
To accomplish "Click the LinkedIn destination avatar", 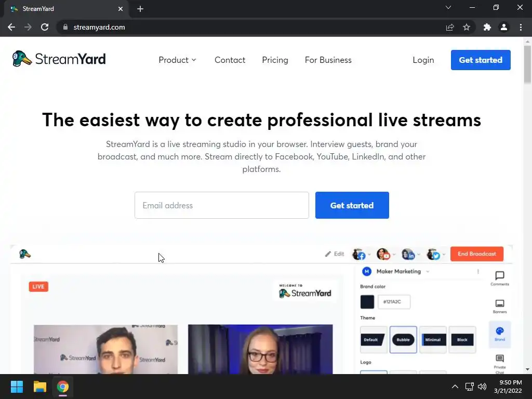I will 408,254.
